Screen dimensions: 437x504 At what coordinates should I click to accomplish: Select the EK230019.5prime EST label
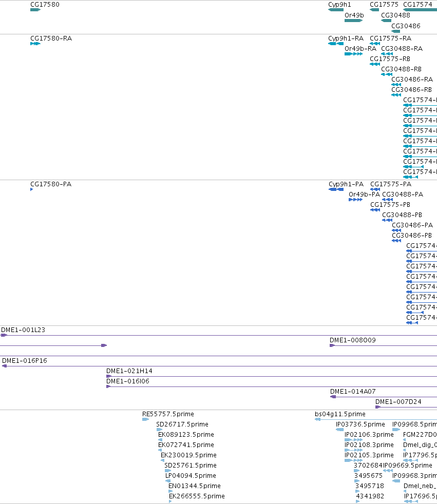[x=189, y=455]
